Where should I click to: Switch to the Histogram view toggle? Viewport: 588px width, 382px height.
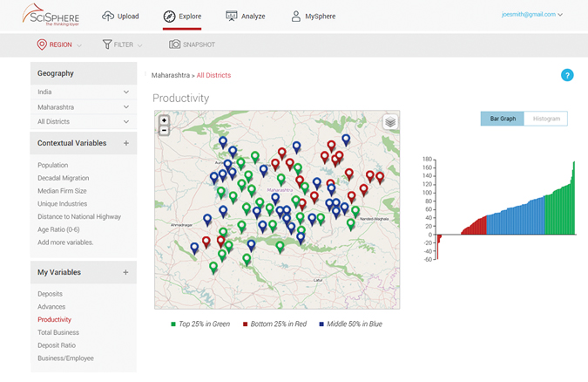546,119
